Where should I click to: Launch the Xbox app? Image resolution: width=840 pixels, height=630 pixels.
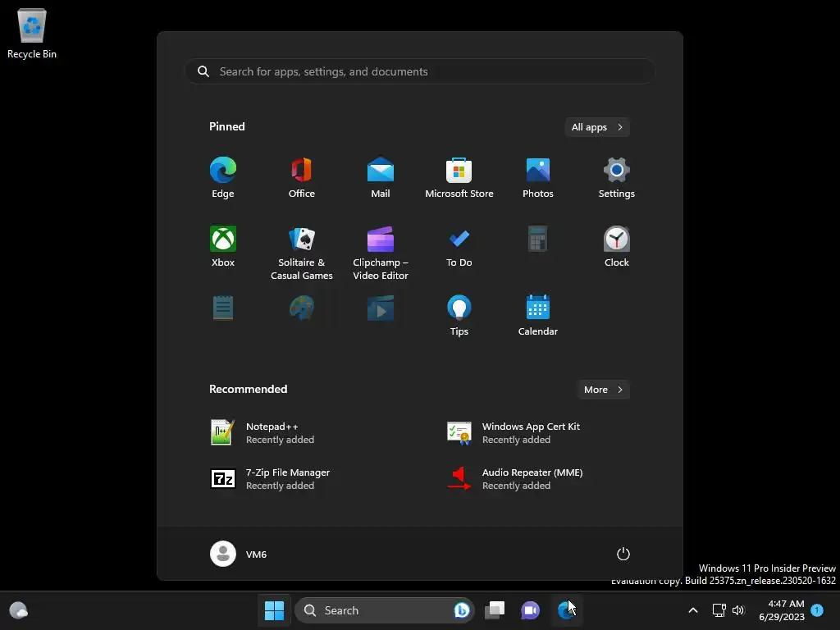(223, 246)
